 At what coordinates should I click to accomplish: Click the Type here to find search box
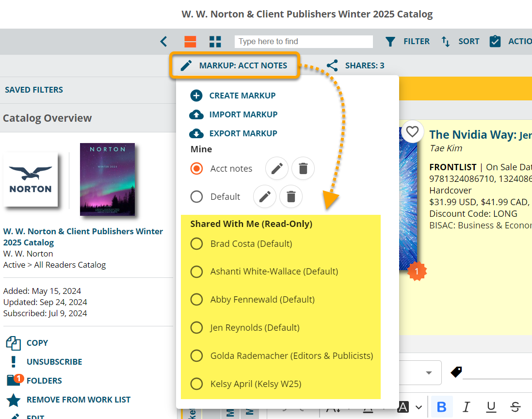point(303,41)
